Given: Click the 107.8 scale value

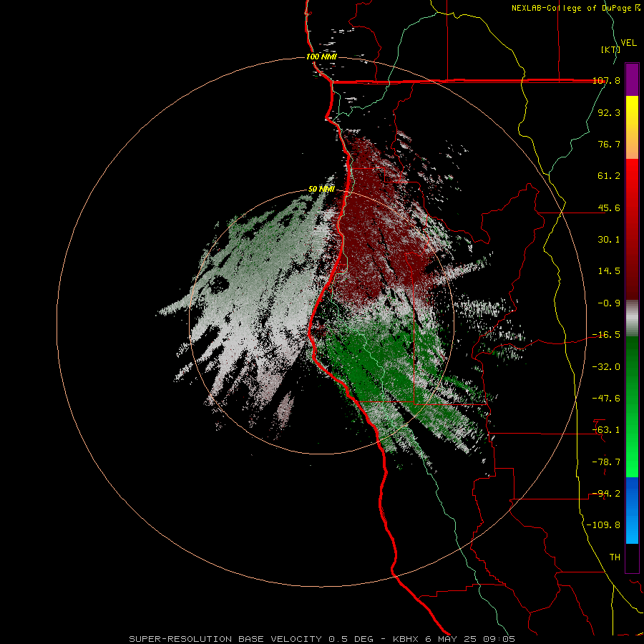Looking at the screenshot, I should pos(607,80).
